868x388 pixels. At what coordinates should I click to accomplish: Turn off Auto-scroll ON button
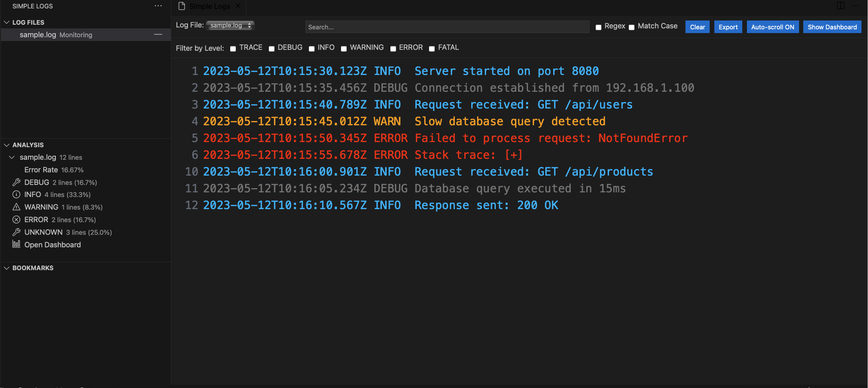point(773,27)
